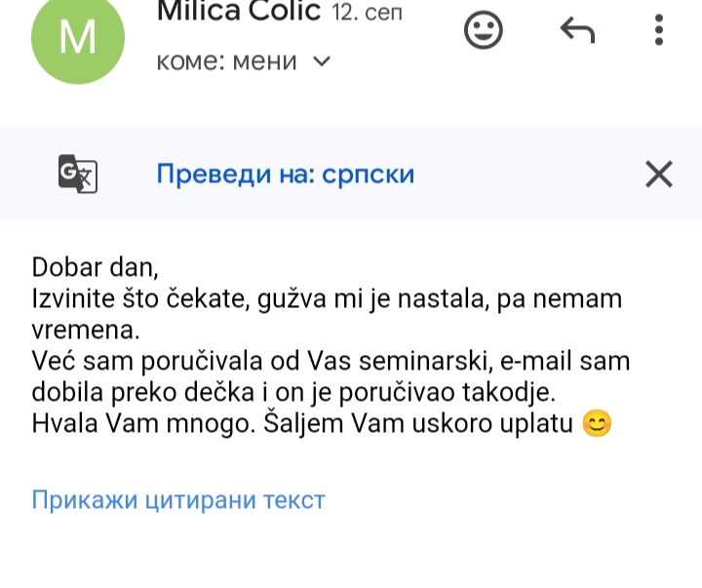Image resolution: width=702 pixels, height=588 pixels.
Task: Open sender name Milica Colic
Action: tap(238, 12)
